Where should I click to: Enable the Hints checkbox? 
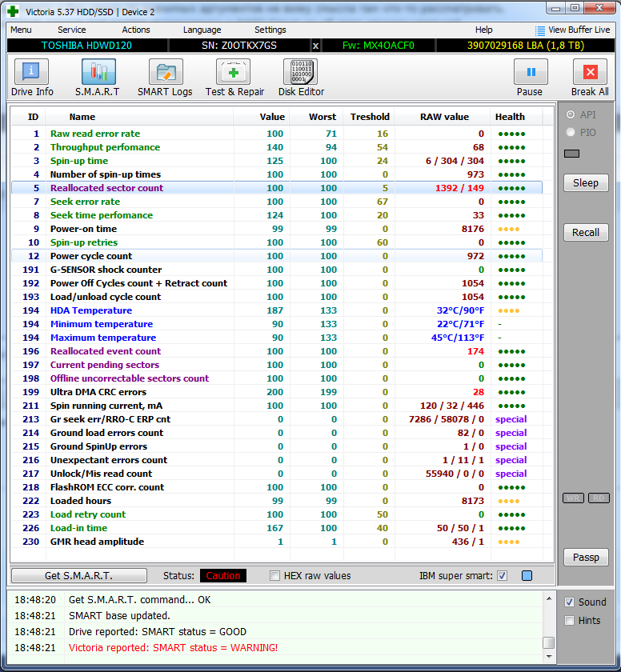[569, 621]
